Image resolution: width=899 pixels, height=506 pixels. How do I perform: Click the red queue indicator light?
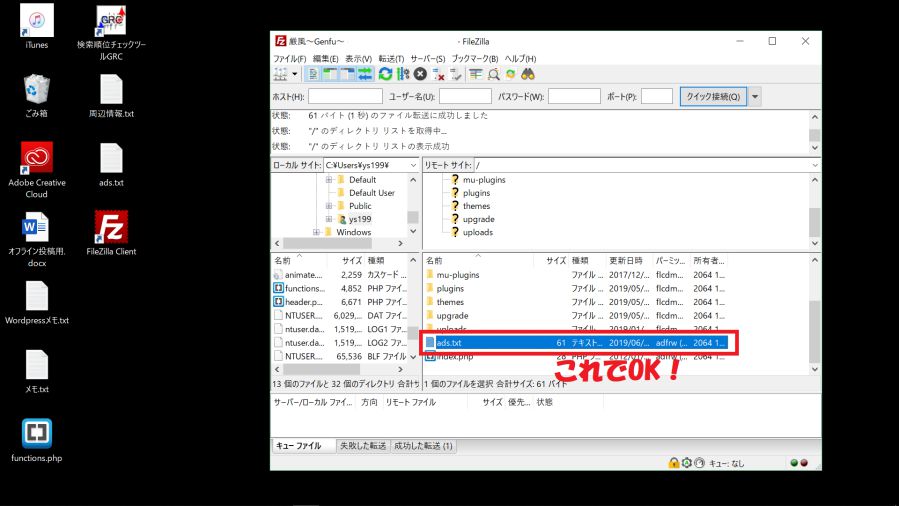pos(804,462)
